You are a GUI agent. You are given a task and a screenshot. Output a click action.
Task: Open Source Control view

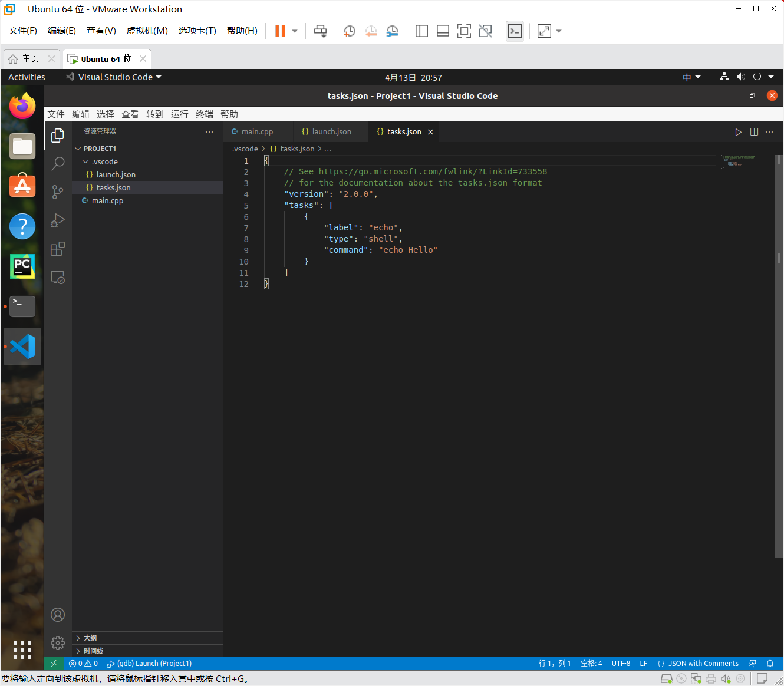(58, 192)
